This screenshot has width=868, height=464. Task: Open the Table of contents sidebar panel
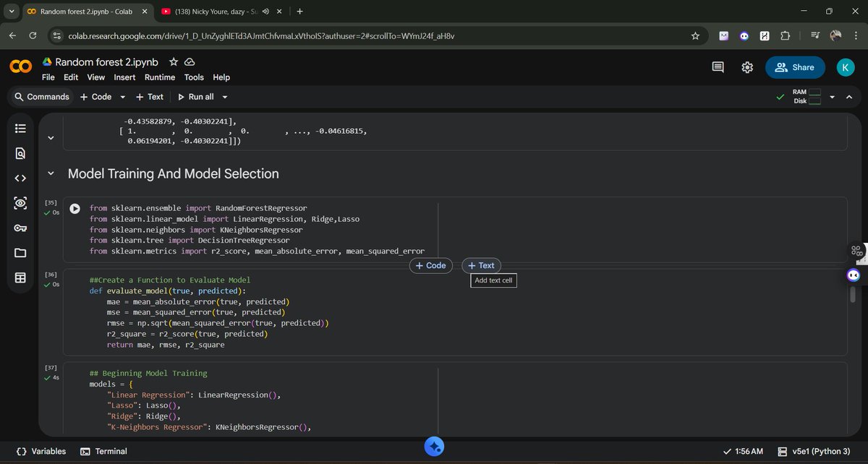click(20, 129)
